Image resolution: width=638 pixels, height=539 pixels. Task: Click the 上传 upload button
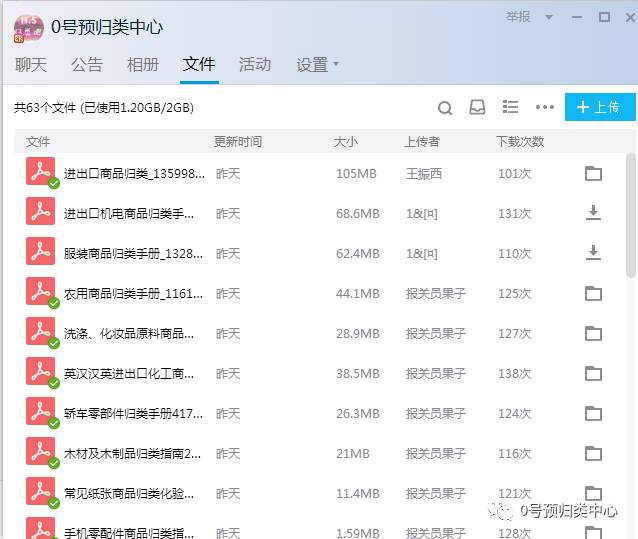[598, 107]
